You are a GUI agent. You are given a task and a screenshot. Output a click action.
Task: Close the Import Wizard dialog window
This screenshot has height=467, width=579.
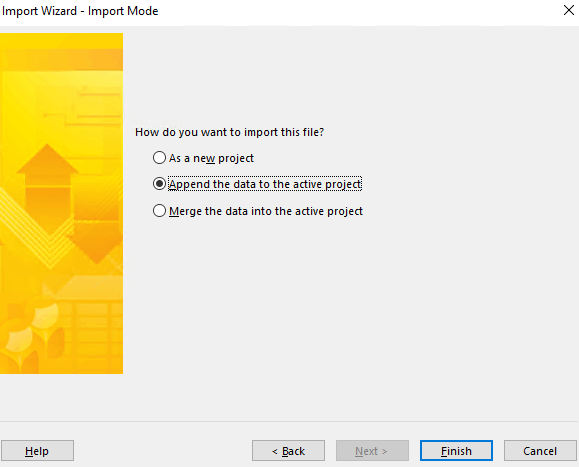569,10
